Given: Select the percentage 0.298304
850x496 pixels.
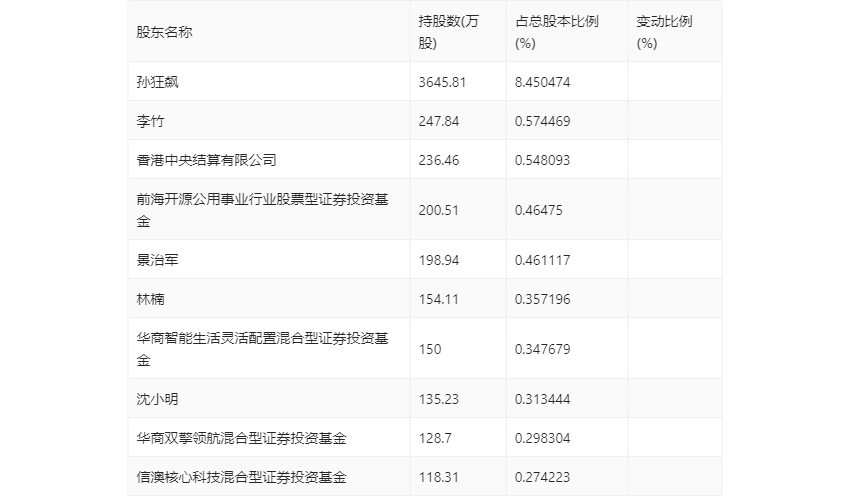Looking at the screenshot, I should tap(542, 438).
